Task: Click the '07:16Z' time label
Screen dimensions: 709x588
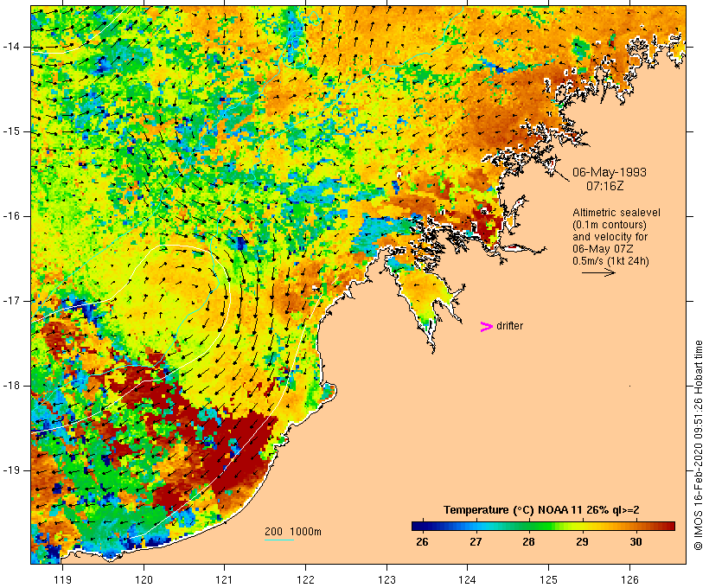Action: 604,186
